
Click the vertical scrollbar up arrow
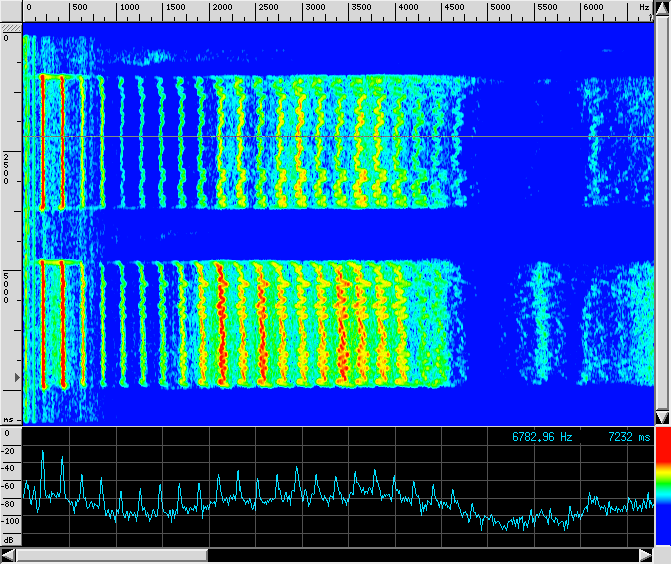point(662,8)
